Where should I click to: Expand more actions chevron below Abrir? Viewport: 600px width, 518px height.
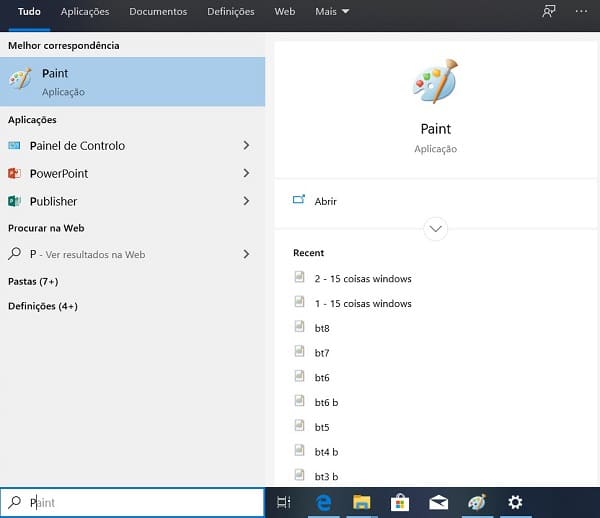435,229
